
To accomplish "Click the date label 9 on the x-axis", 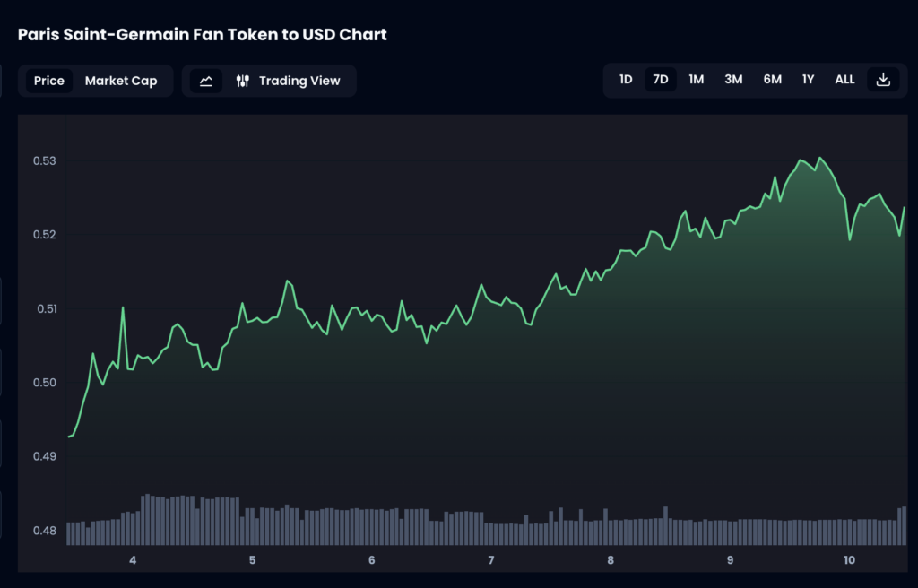I will [x=730, y=560].
